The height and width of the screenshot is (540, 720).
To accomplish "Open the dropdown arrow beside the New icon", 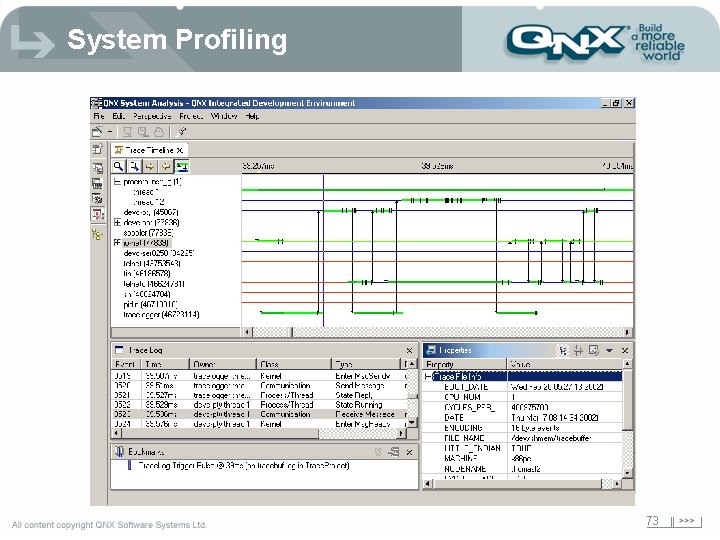I will (110, 132).
